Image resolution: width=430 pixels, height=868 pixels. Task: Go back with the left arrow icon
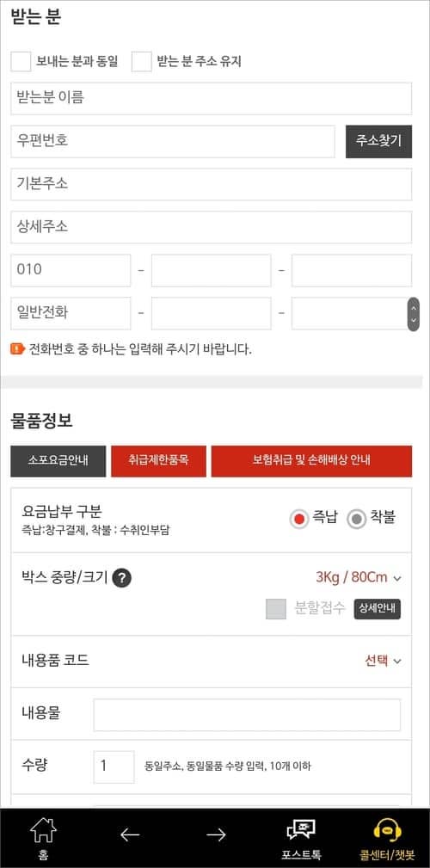130,834
